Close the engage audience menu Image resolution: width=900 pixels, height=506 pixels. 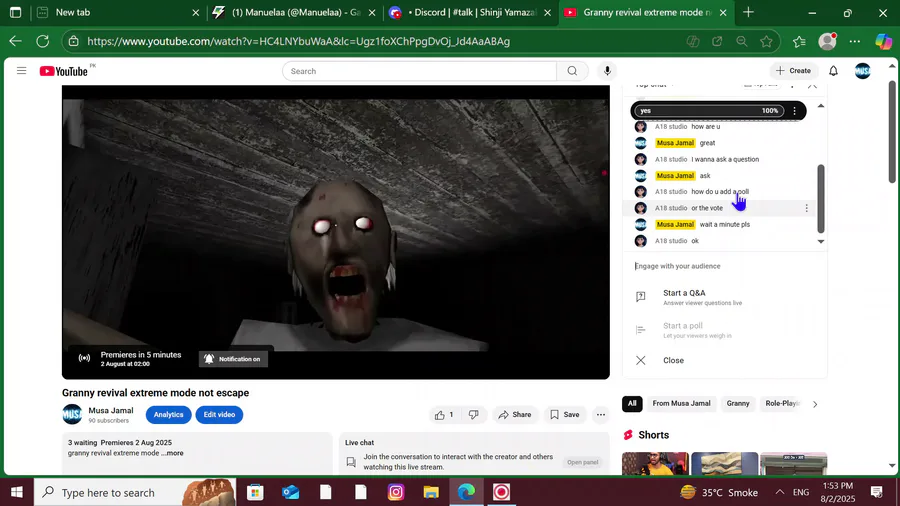724,360
